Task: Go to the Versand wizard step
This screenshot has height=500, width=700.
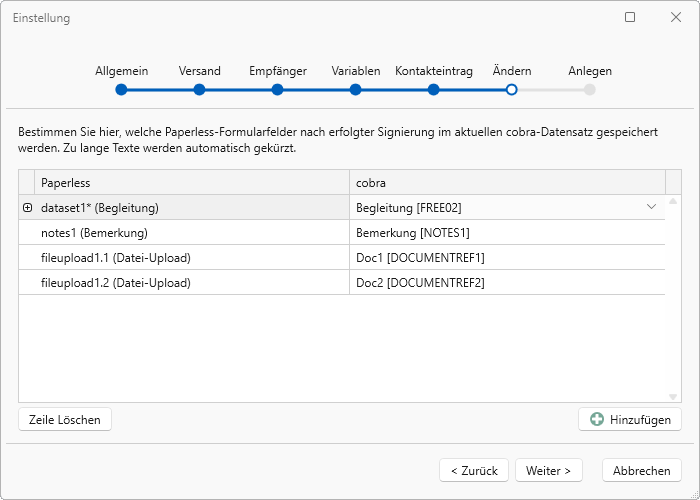Action: coord(200,90)
